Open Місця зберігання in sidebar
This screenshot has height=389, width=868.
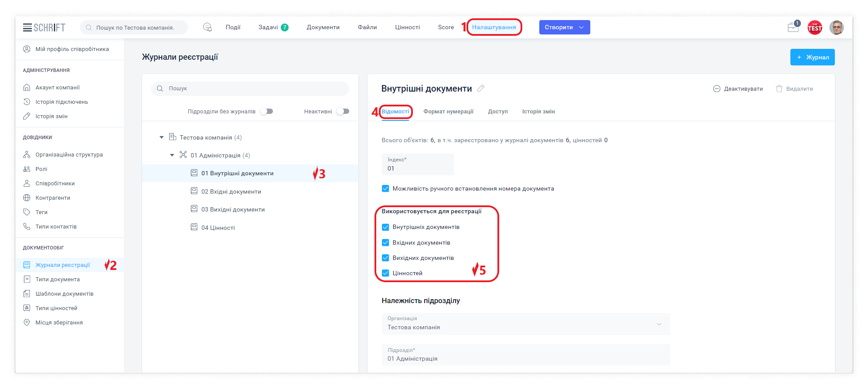tap(59, 323)
